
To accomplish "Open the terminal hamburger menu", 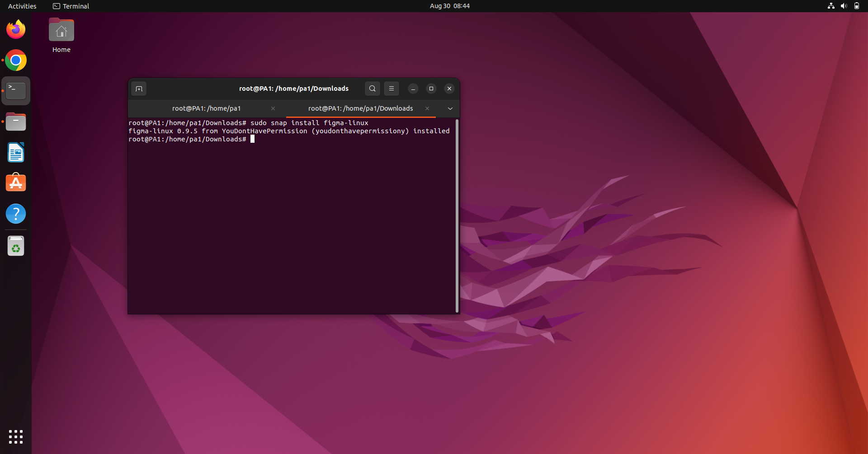I will [391, 89].
